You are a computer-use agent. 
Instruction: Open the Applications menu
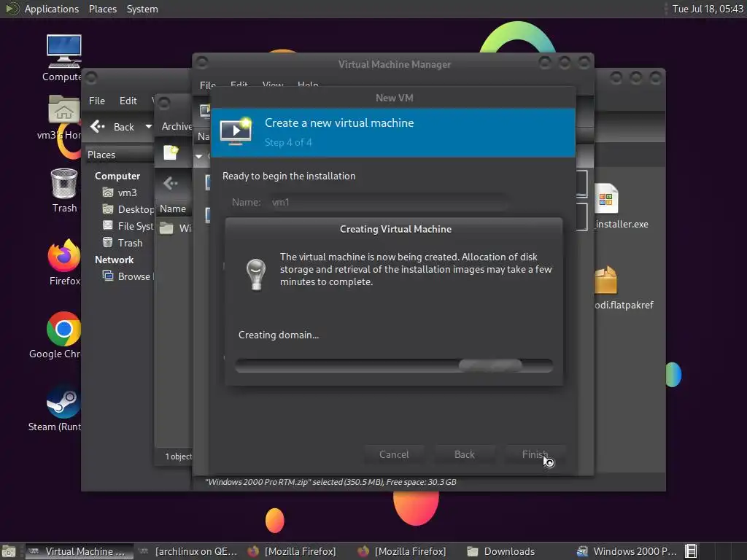point(52,9)
